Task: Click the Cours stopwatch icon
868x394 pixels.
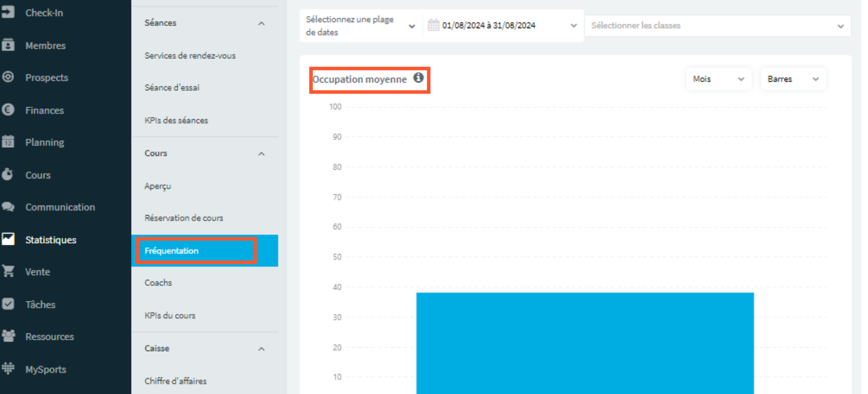Action: pyautogui.click(x=8, y=174)
